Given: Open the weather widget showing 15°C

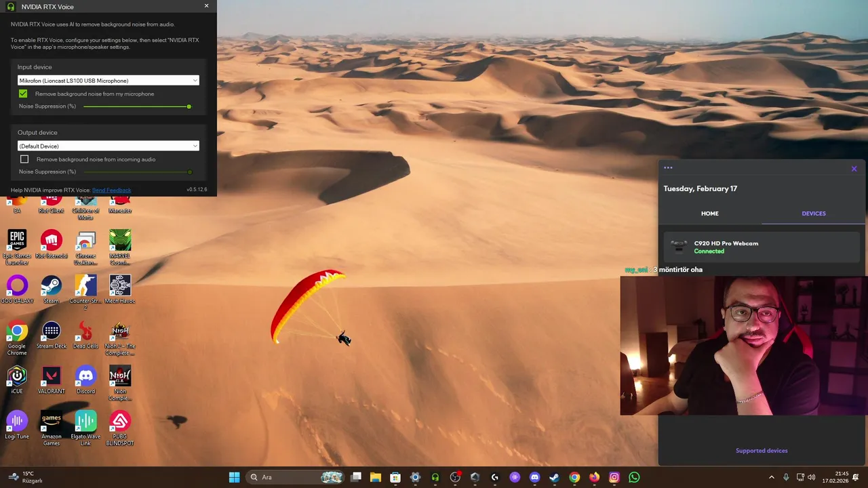Looking at the screenshot, I should pos(24,477).
